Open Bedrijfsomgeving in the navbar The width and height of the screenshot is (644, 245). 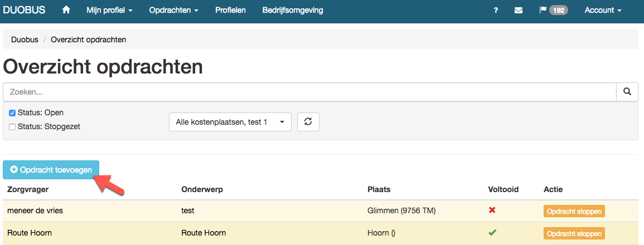coord(292,11)
